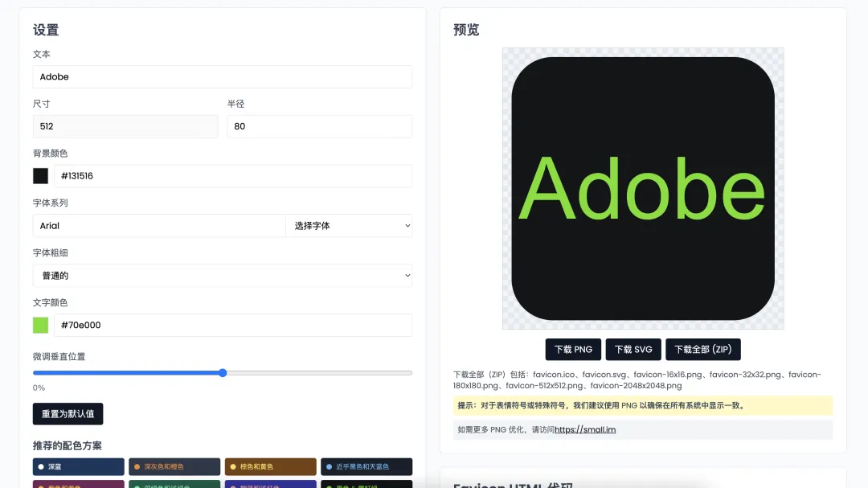The width and height of the screenshot is (868, 488).
Task: Apply the 近乎黑色和天蓝色 color scheme
Action: [x=366, y=466]
